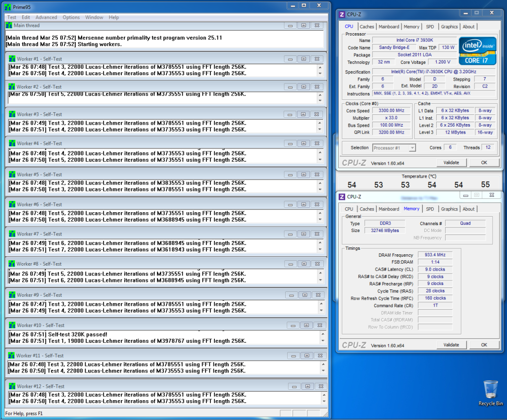Open the Advanced menu in Prime95
This screenshot has height=420, width=507.
(x=46, y=17)
